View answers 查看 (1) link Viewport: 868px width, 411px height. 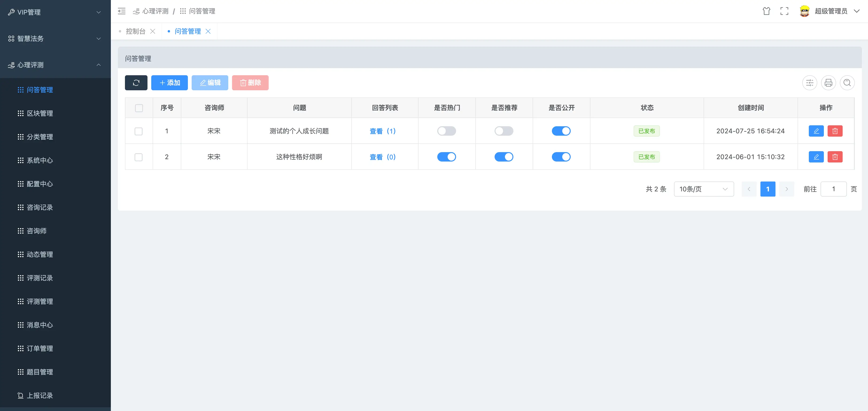pyautogui.click(x=382, y=131)
